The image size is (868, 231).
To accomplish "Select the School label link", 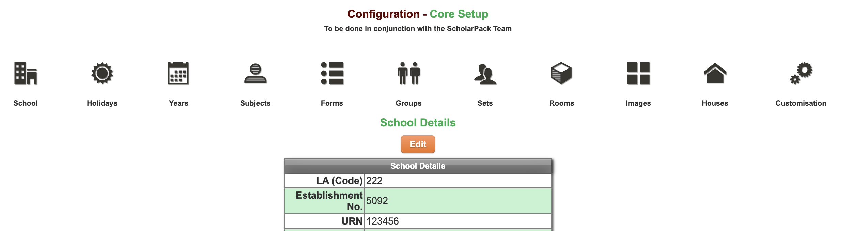I will (x=26, y=103).
